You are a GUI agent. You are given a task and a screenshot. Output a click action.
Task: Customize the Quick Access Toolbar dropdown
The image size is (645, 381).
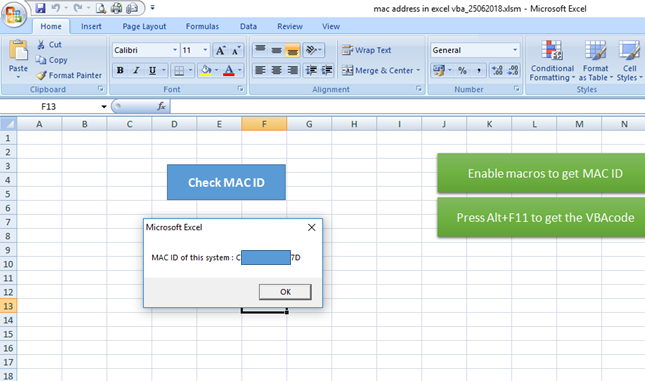[x=153, y=8]
